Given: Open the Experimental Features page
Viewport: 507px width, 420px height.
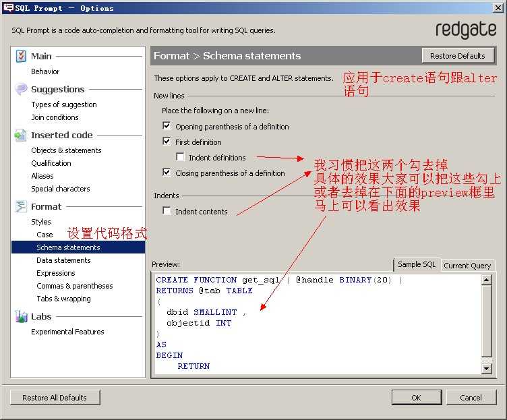Looking at the screenshot, I should click(x=67, y=332).
